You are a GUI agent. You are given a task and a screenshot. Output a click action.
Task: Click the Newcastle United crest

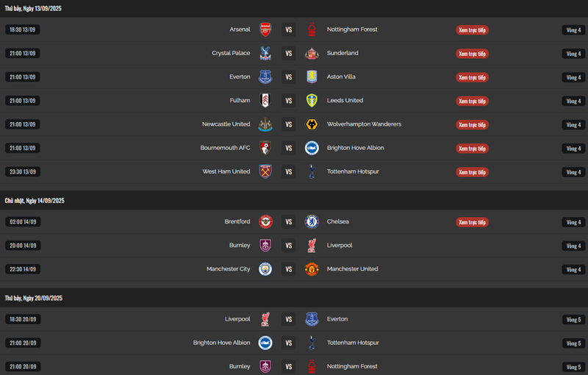point(265,124)
